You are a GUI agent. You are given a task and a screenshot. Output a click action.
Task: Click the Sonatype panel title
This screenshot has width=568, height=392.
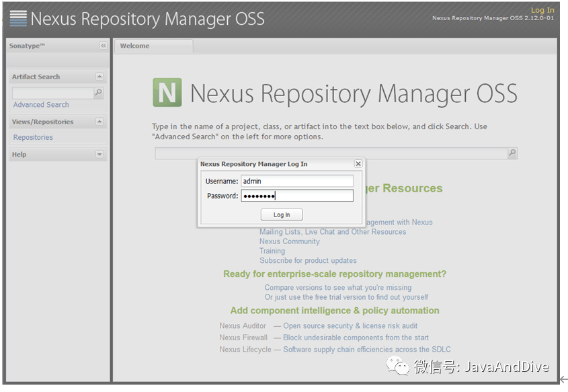pos(27,46)
